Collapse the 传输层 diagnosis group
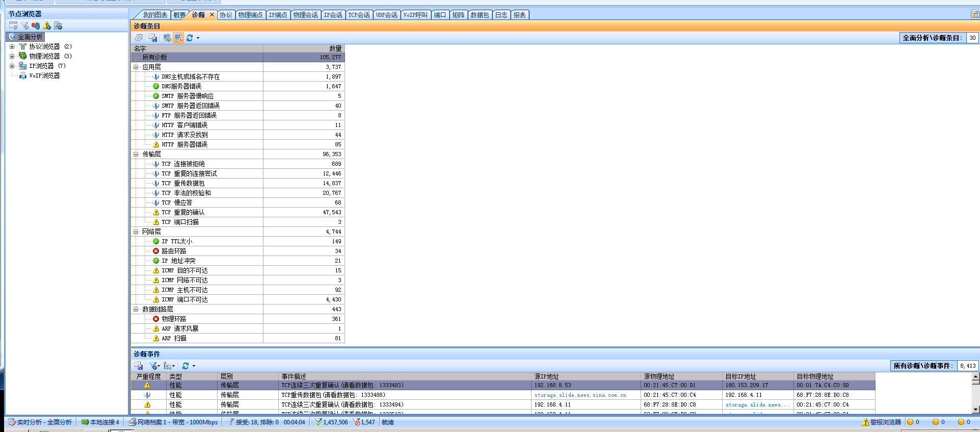The height and width of the screenshot is (432, 980). point(136,154)
